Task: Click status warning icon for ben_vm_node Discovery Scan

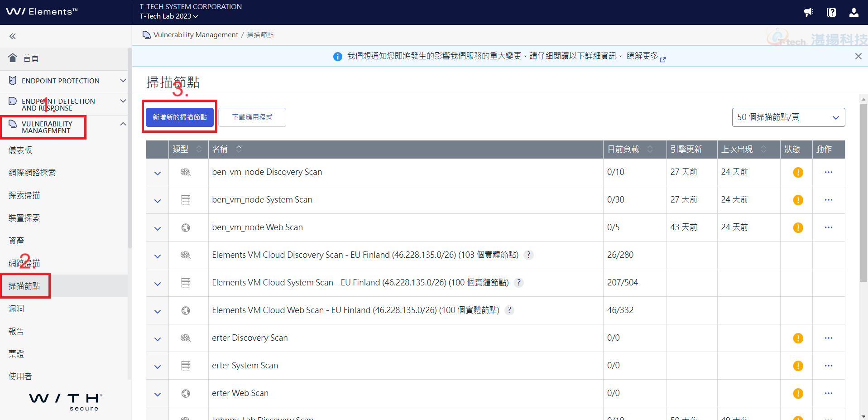Action: pos(798,172)
